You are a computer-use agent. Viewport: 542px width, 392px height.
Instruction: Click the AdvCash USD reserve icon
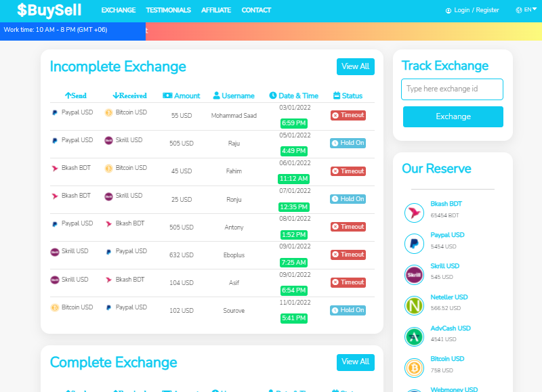coord(414,336)
